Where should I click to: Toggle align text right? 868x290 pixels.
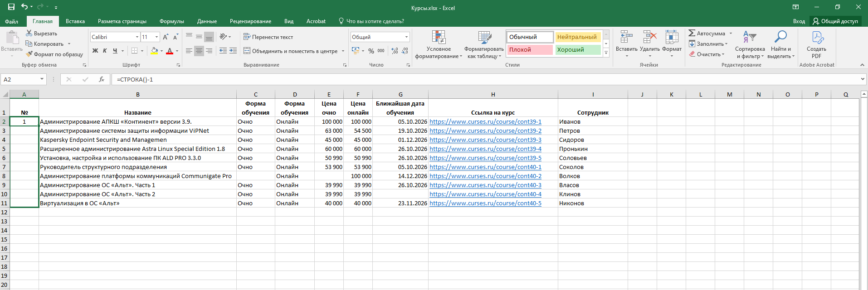point(209,51)
